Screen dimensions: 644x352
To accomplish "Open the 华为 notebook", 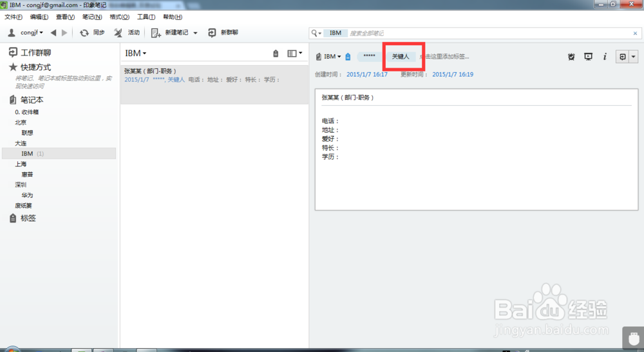I will [27, 195].
